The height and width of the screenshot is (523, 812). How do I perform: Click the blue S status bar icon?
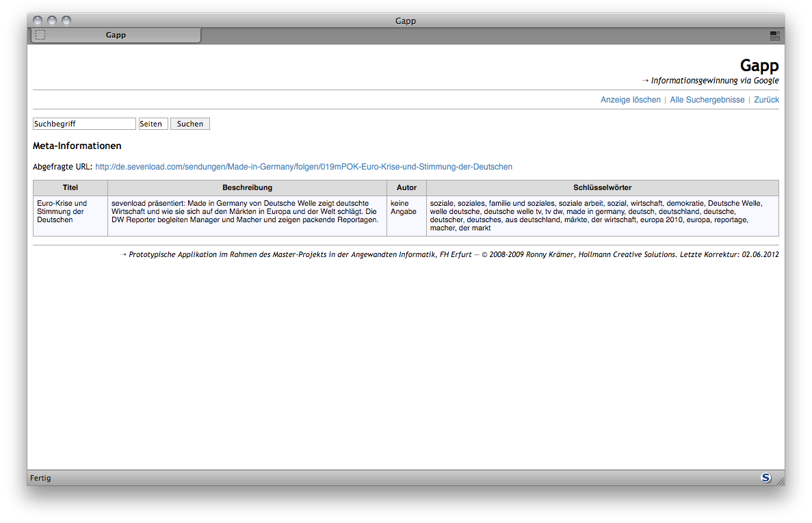[x=766, y=478]
